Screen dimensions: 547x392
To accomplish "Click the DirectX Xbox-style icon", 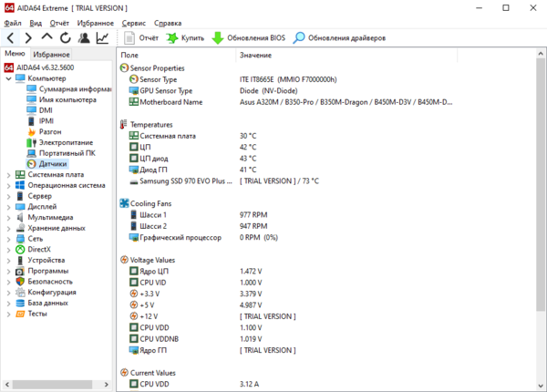I will click(x=20, y=250).
